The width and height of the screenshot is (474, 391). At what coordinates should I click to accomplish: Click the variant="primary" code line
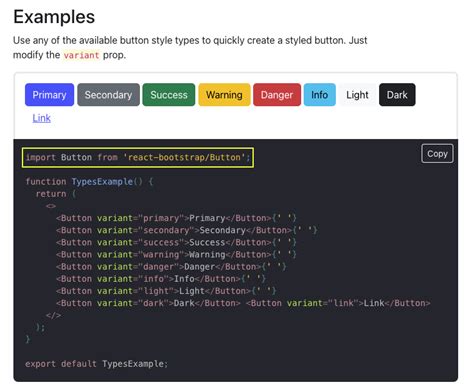[176, 218]
